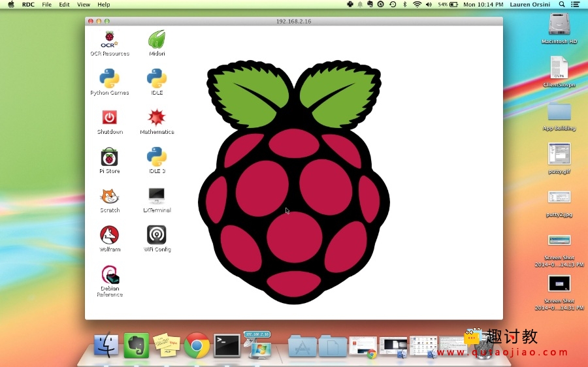The image size is (588, 367).
Task: Open the File menu
Action: pos(47,5)
